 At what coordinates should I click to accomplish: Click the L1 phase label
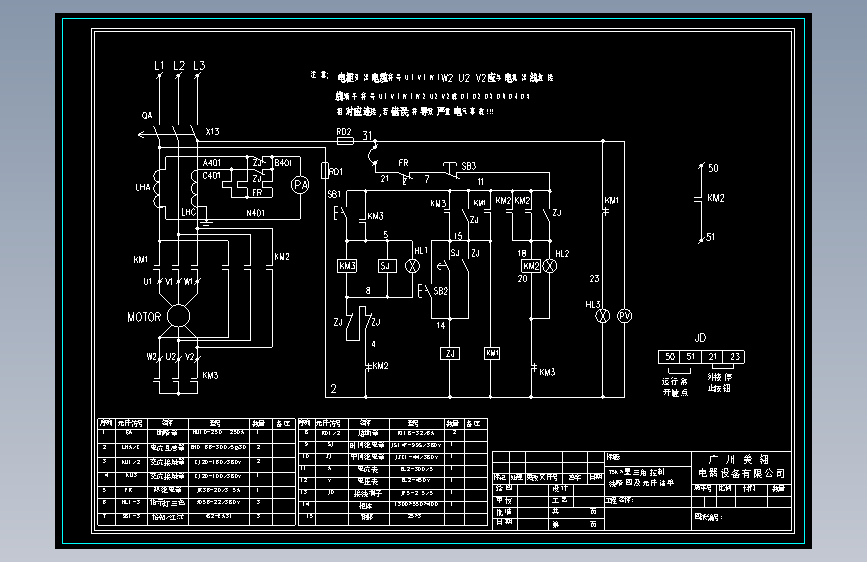tap(159, 66)
